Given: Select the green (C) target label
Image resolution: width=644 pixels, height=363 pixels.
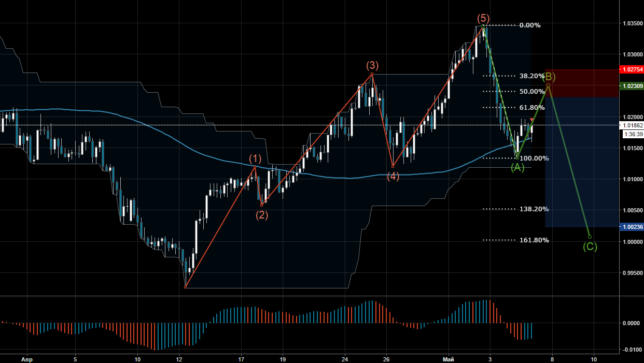Looking at the screenshot, I should coord(590,246).
